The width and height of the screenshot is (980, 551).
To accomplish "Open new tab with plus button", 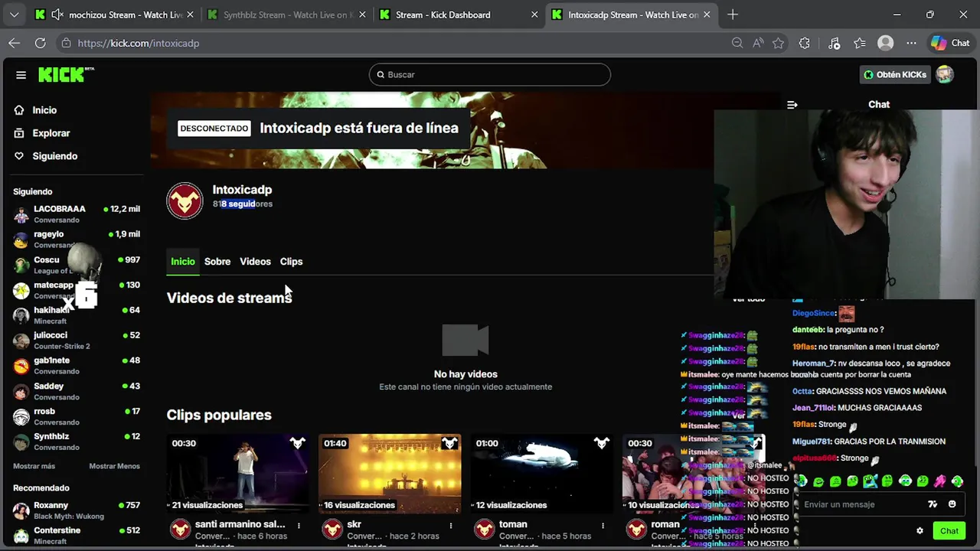I will pos(733,15).
